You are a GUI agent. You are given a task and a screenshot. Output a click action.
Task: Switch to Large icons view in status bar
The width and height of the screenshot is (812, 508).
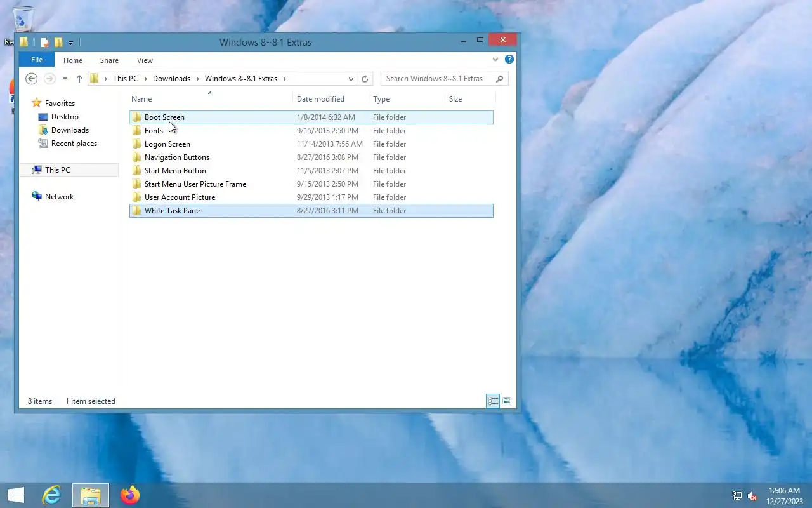point(507,401)
